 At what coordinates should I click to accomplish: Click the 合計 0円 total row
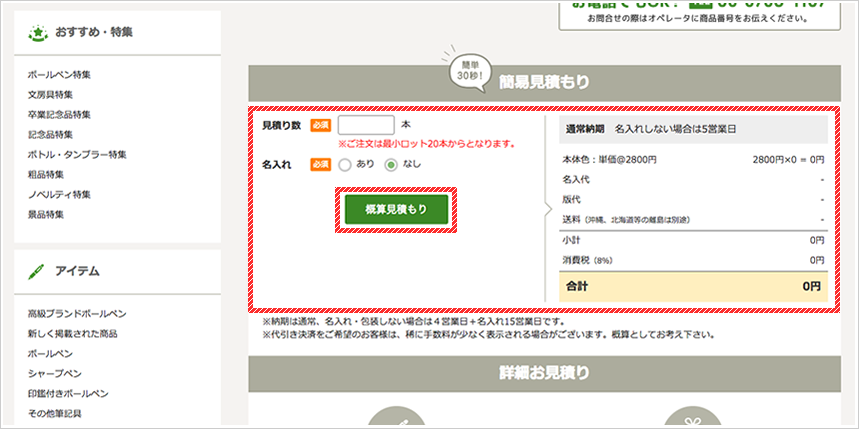693,286
